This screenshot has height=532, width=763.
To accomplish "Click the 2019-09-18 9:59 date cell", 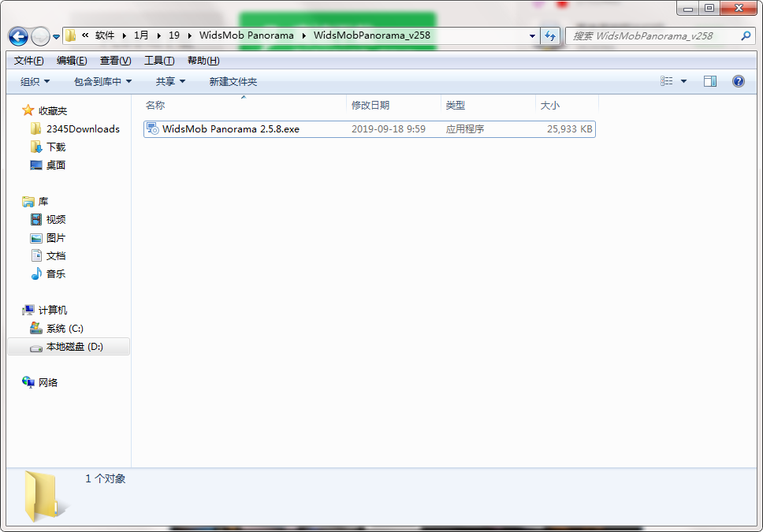I will coord(389,129).
